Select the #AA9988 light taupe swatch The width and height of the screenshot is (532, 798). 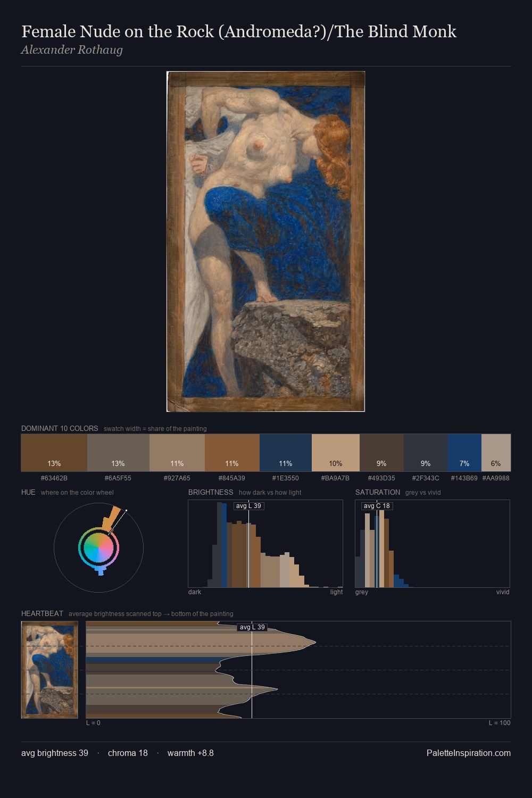496,453
